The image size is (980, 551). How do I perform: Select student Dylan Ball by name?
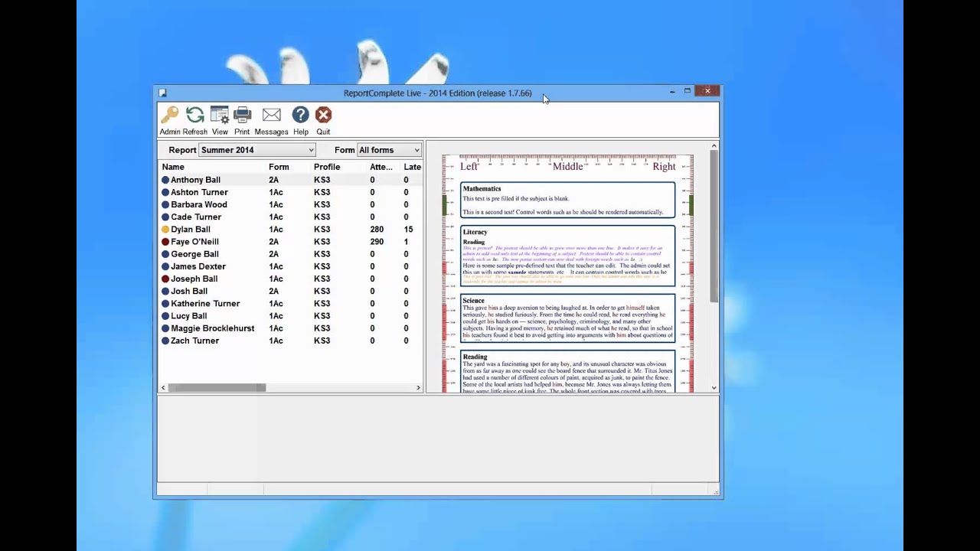[x=191, y=230]
